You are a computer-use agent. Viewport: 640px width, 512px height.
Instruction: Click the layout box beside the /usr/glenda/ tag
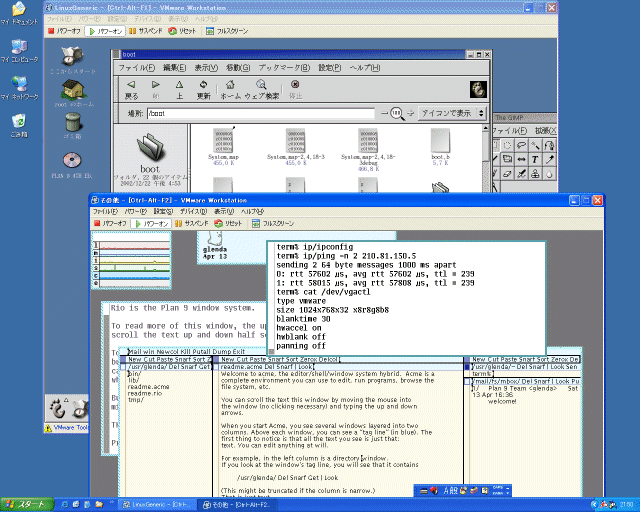click(123, 367)
